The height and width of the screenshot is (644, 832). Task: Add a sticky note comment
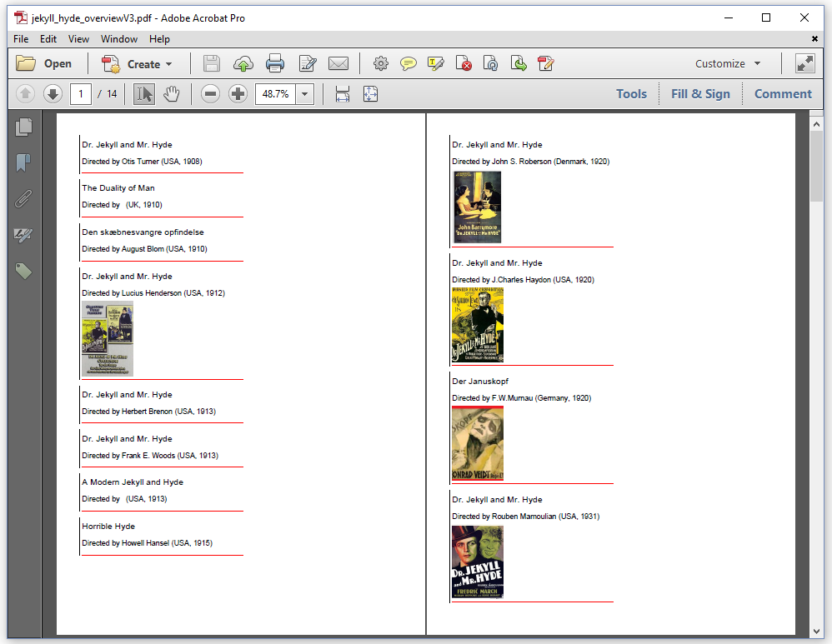click(x=408, y=63)
